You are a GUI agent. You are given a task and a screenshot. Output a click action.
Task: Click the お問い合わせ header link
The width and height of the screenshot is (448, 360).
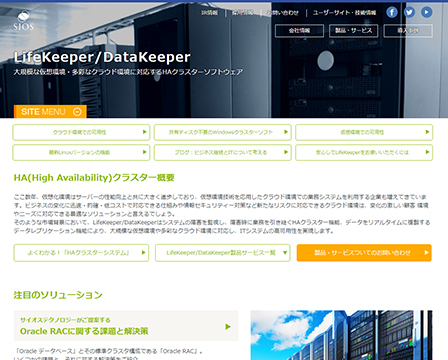click(x=283, y=13)
